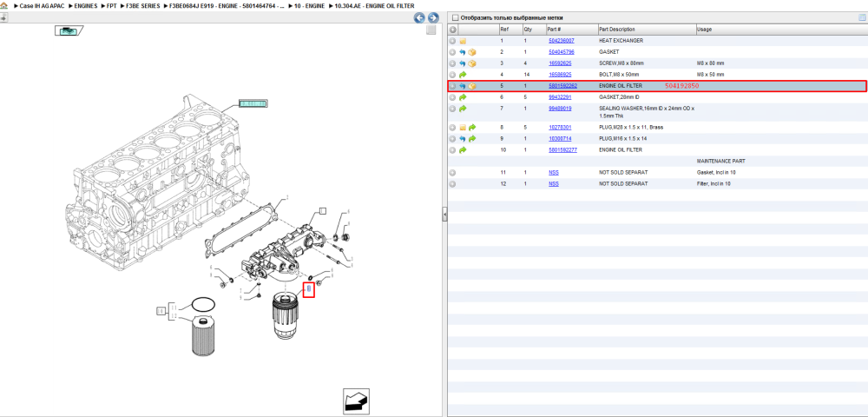Mark the BOLT M8 x 50mm row selector
This screenshot has height=417, width=868.
coord(453,74)
